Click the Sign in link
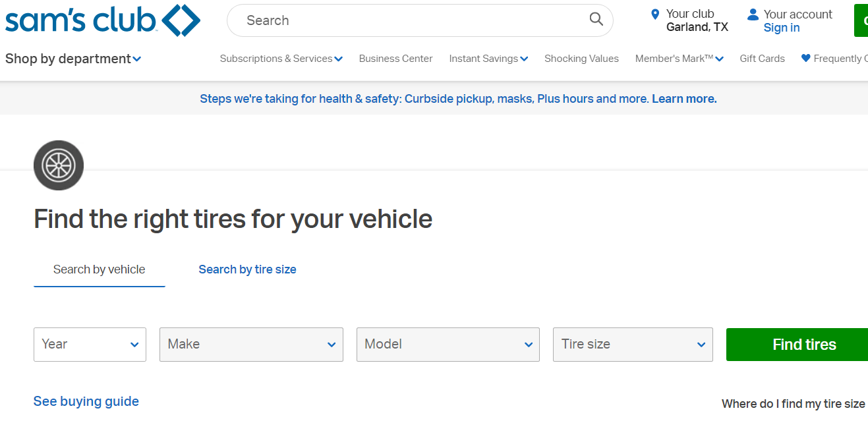 pyautogui.click(x=782, y=28)
